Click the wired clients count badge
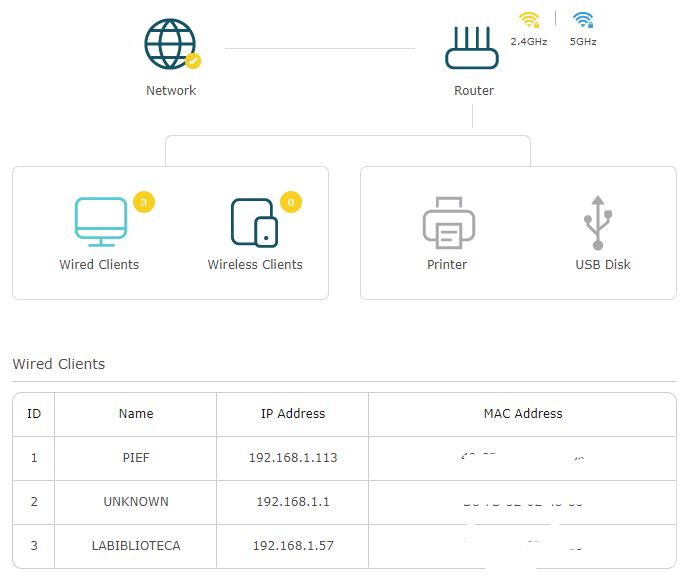Screen dimensions: 697x587 click(x=143, y=203)
